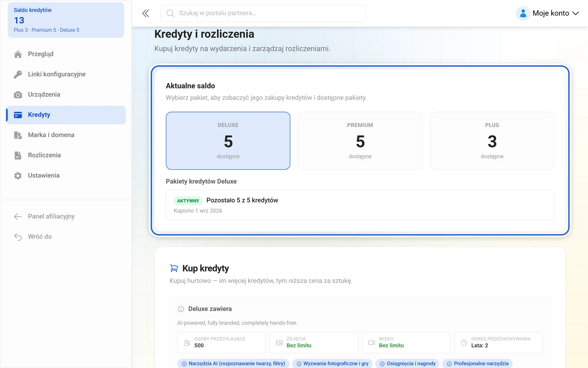Click the Saldo kredytów summary card

pos(66,20)
